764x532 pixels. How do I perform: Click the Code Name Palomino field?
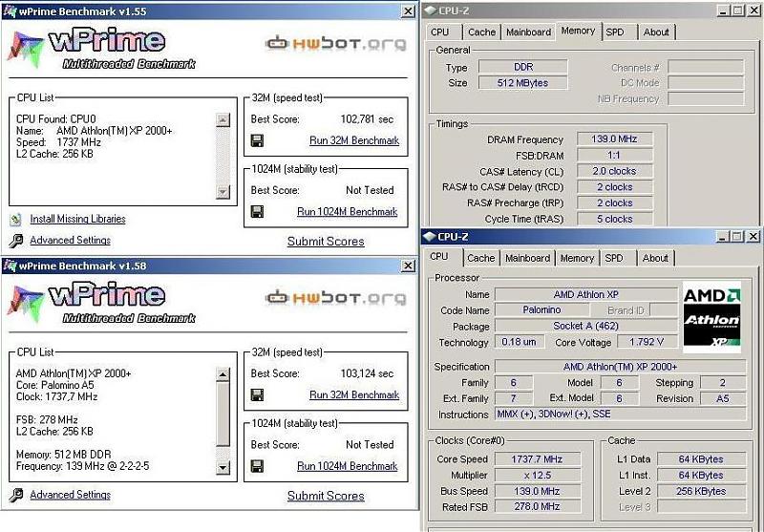tap(541, 309)
